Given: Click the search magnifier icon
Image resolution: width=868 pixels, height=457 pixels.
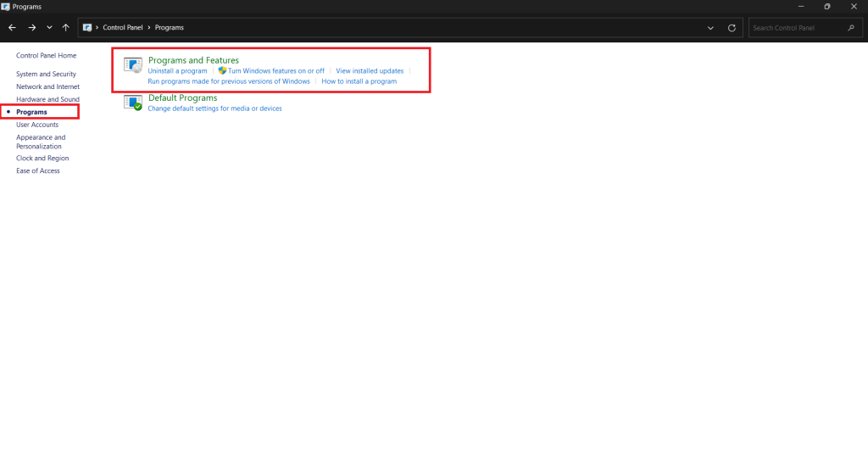Looking at the screenshot, I should 851,28.
